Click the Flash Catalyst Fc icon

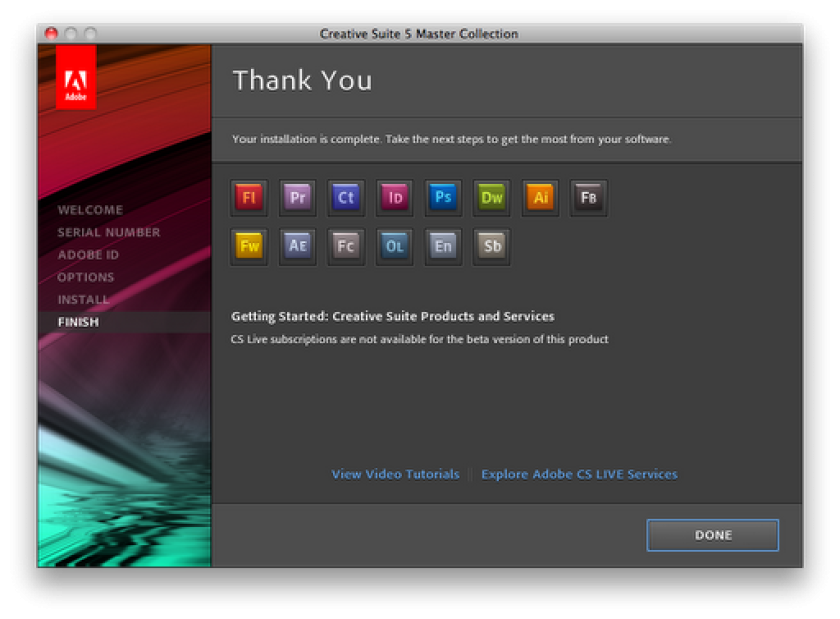click(346, 247)
